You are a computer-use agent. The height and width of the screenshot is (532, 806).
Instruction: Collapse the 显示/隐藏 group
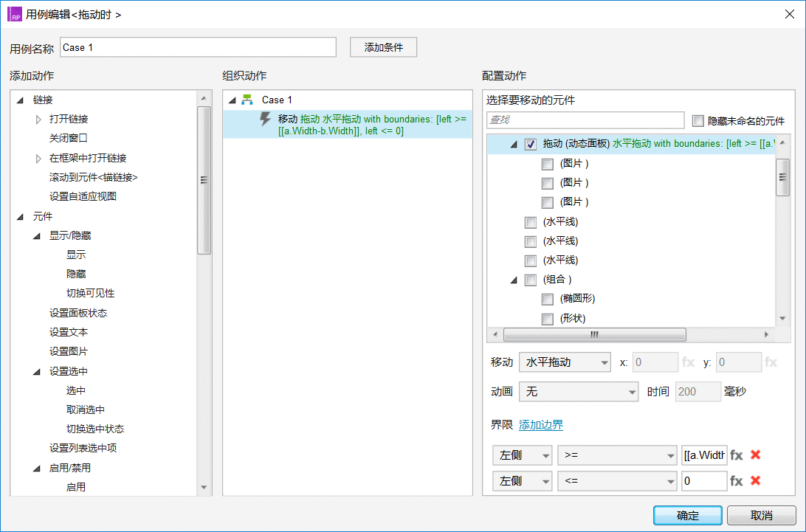(x=36, y=236)
